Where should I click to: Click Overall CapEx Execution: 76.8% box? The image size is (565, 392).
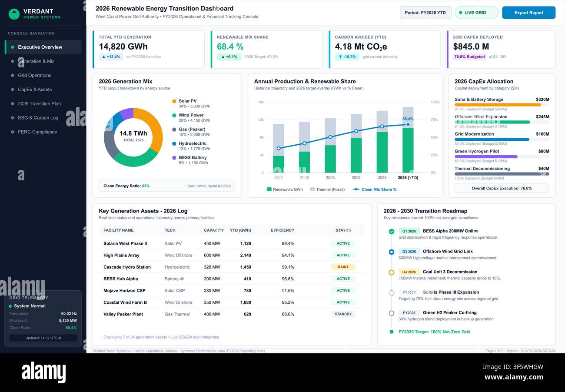point(502,188)
